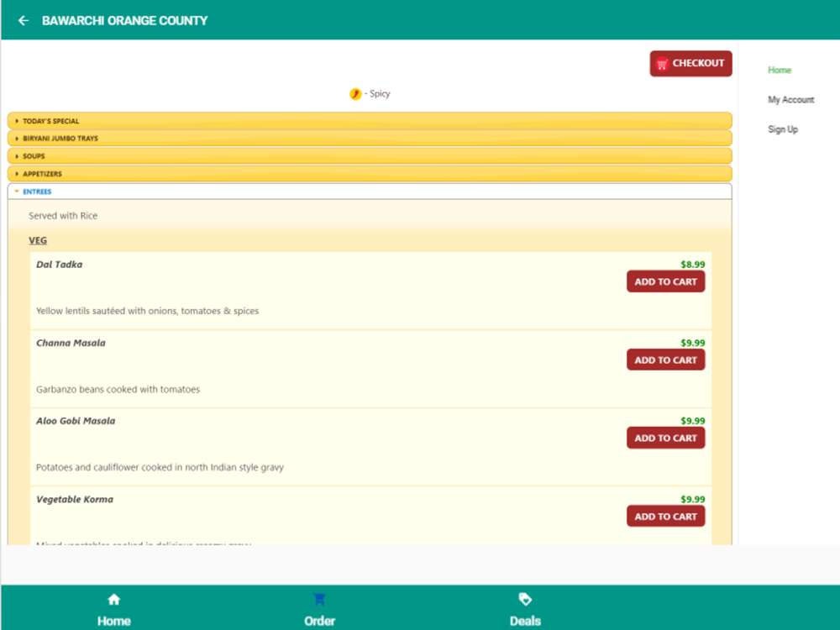Click the $8.99 price of Dal Tadka
This screenshot has height=630, width=840.
(x=693, y=265)
